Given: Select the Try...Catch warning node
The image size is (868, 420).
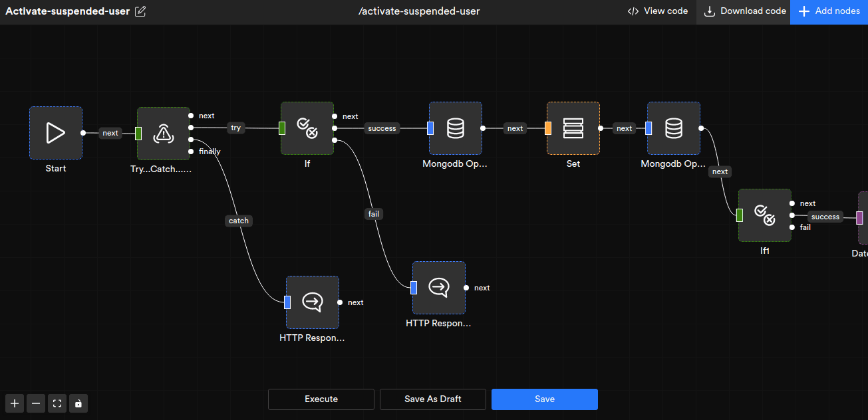Looking at the screenshot, I should pos(164,134).
